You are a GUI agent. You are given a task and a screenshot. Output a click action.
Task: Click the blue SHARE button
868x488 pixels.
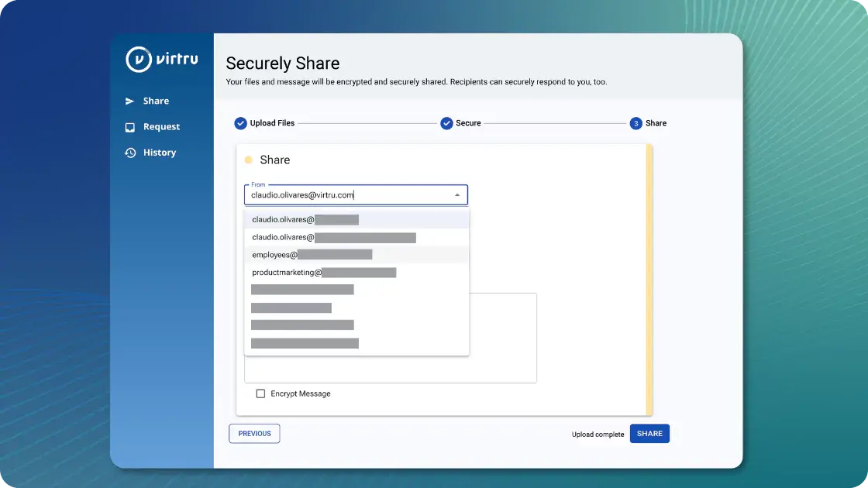pyautogui.click(x=649, y=434)
